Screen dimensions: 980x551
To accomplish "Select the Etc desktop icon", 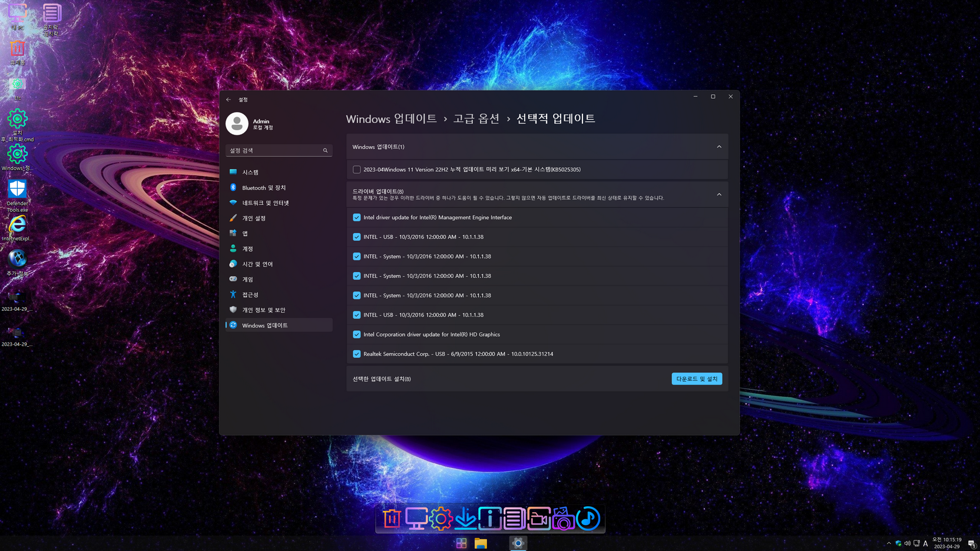I will [x=17, y=87].
